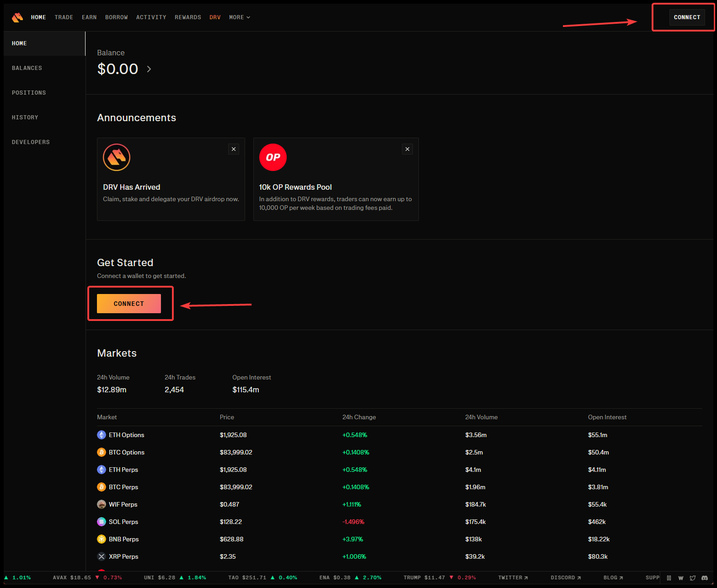Select POSITIONS in the left sidebar
This screenshot has width=717, height=588.
29,93
